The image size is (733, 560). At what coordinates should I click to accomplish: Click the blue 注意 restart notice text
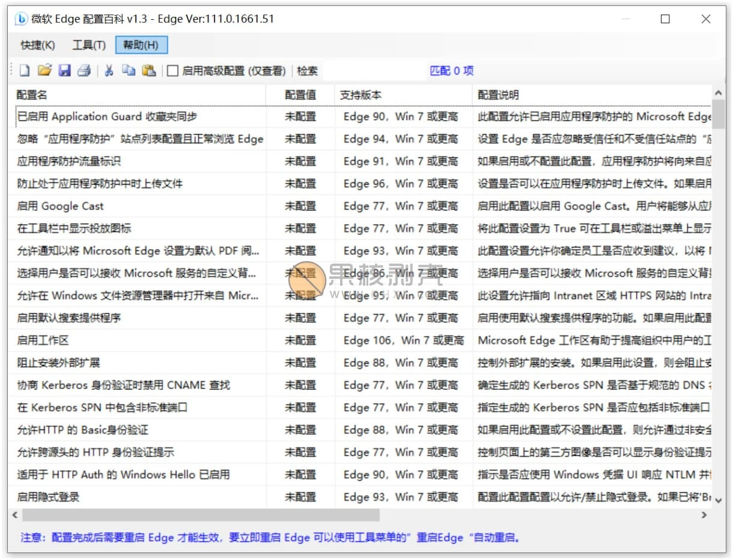(270, 537)
